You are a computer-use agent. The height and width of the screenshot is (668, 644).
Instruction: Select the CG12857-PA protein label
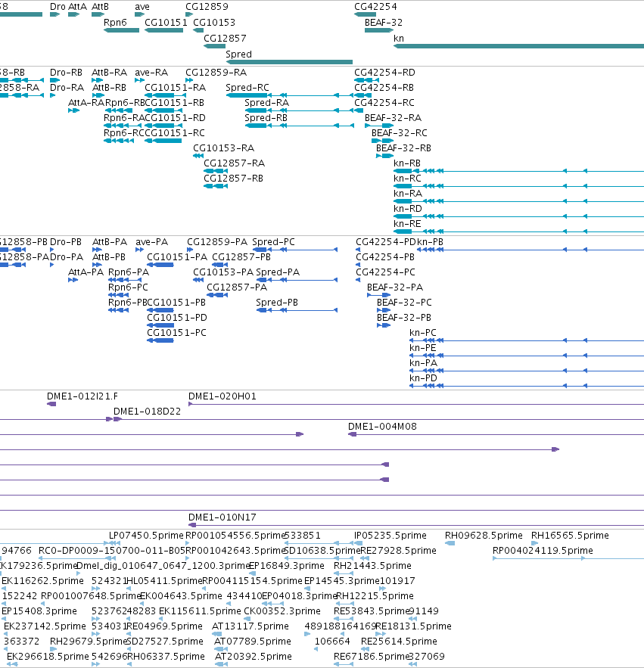coord(237,287)
